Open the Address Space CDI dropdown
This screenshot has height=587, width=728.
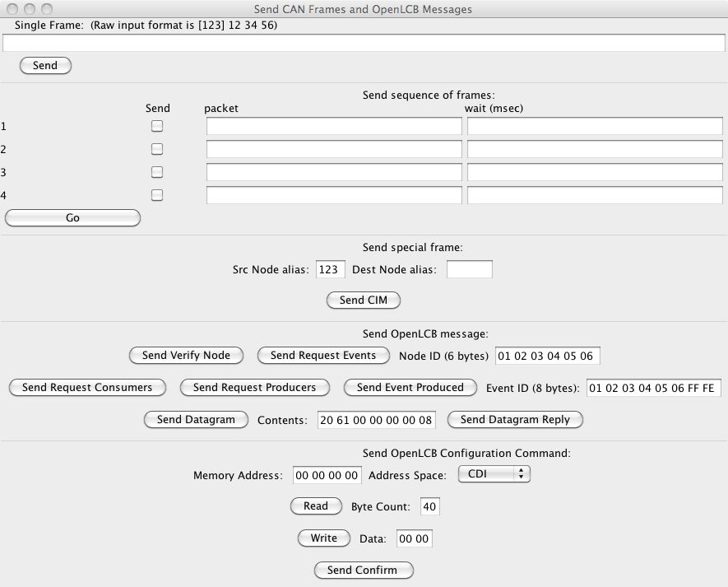(494, 474)
